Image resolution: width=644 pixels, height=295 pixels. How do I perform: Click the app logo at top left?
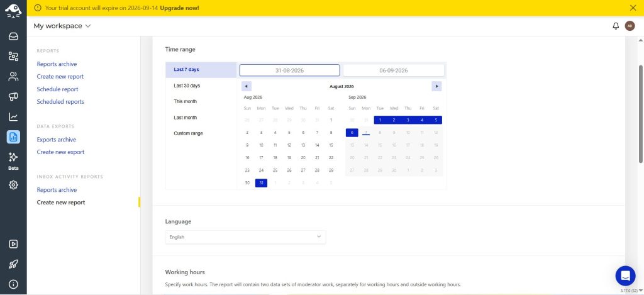tap(13, 11)
